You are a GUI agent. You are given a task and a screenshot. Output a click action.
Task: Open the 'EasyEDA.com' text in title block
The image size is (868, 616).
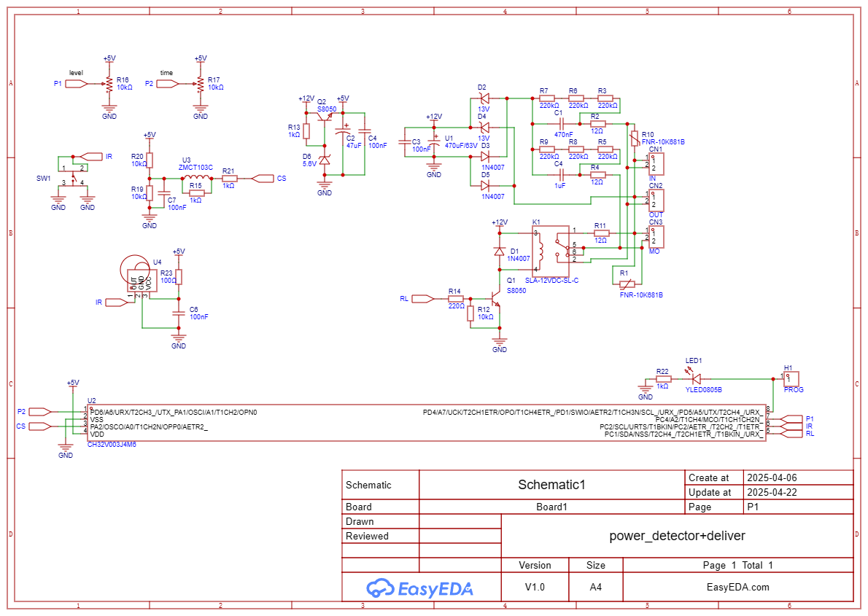738,588
